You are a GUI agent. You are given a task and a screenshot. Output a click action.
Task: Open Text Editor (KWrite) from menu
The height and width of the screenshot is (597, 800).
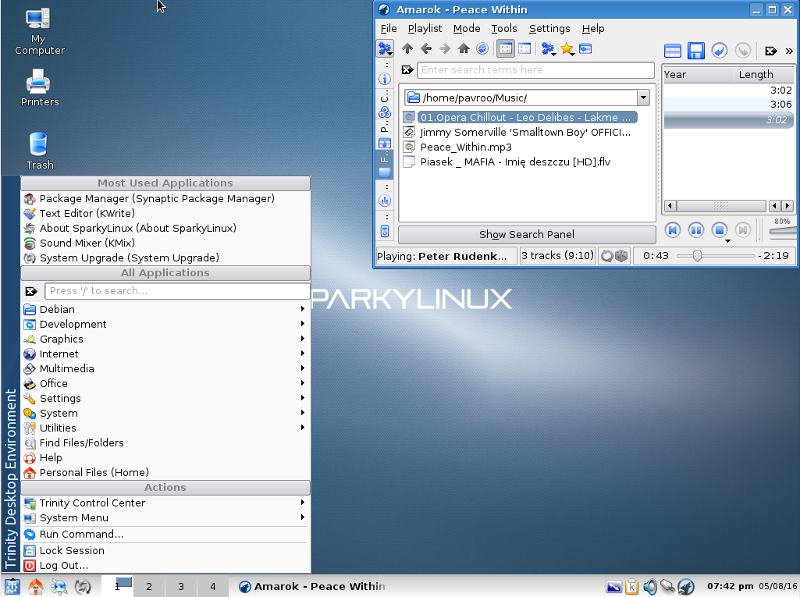coord(166,213)
